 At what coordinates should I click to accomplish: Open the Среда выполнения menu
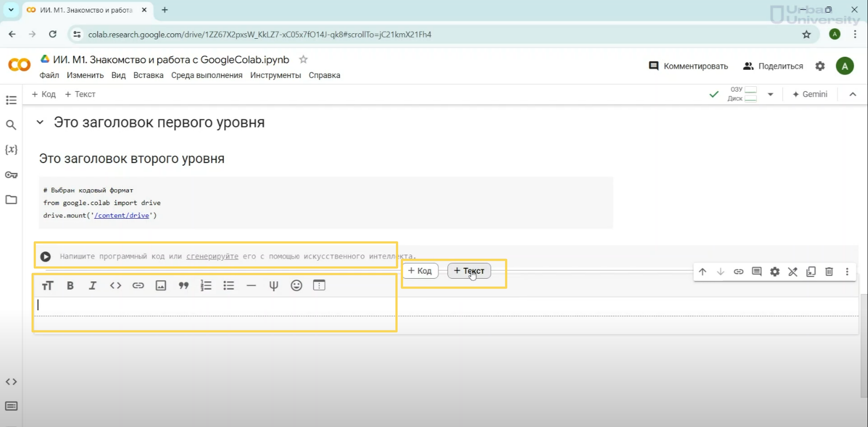click(206, 75)
